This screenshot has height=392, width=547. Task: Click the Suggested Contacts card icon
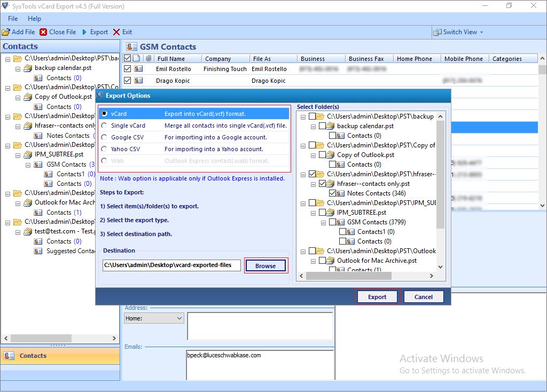point(38,251)
